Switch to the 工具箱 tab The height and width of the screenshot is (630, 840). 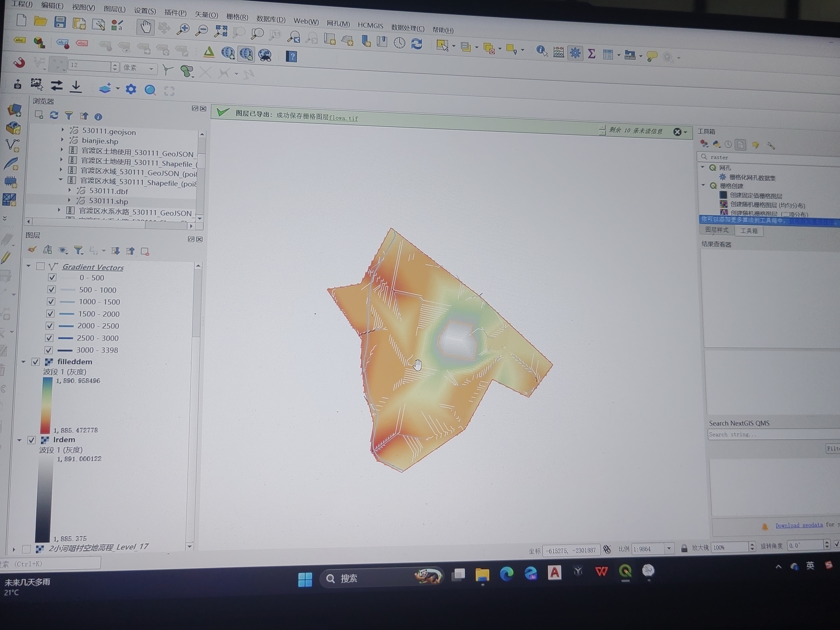coord(749,231)
